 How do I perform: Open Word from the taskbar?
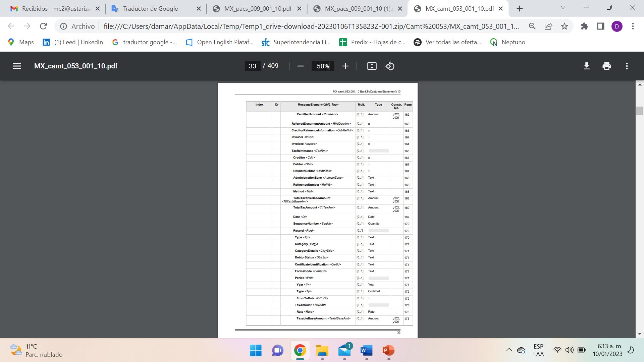coord(366,351)
